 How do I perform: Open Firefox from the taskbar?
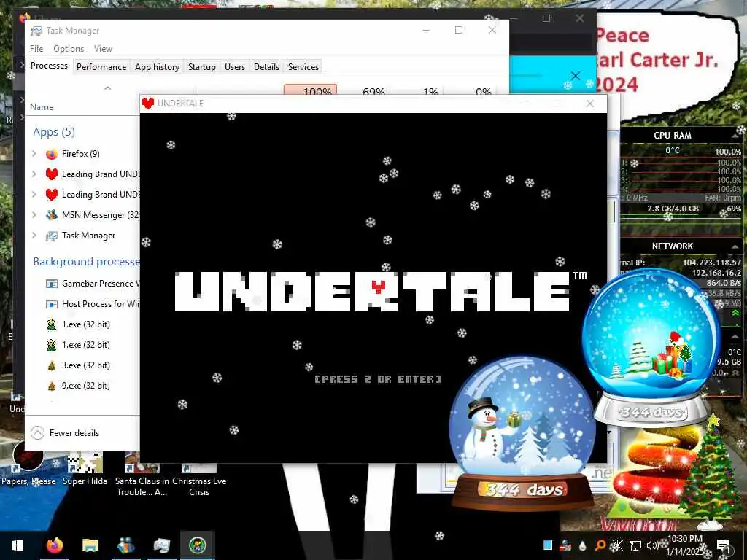pos(54,545)
